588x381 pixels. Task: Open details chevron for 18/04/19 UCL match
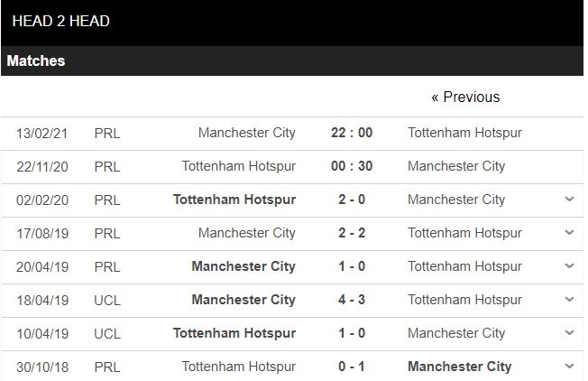point(569,300)
